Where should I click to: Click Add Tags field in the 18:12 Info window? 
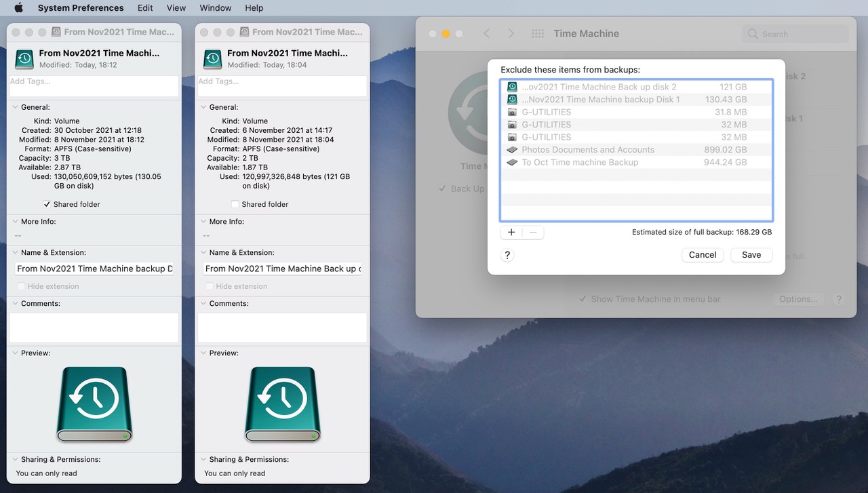tap(94, 85)
